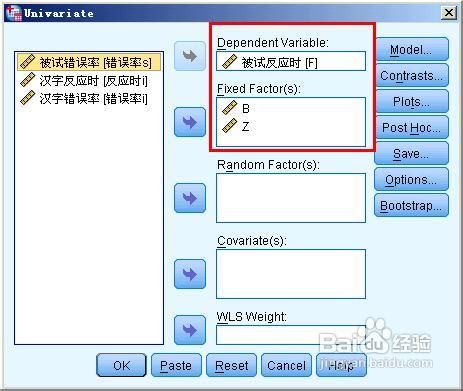Click the Reset button
Screen dimensions: 463x391
(231, 365)
